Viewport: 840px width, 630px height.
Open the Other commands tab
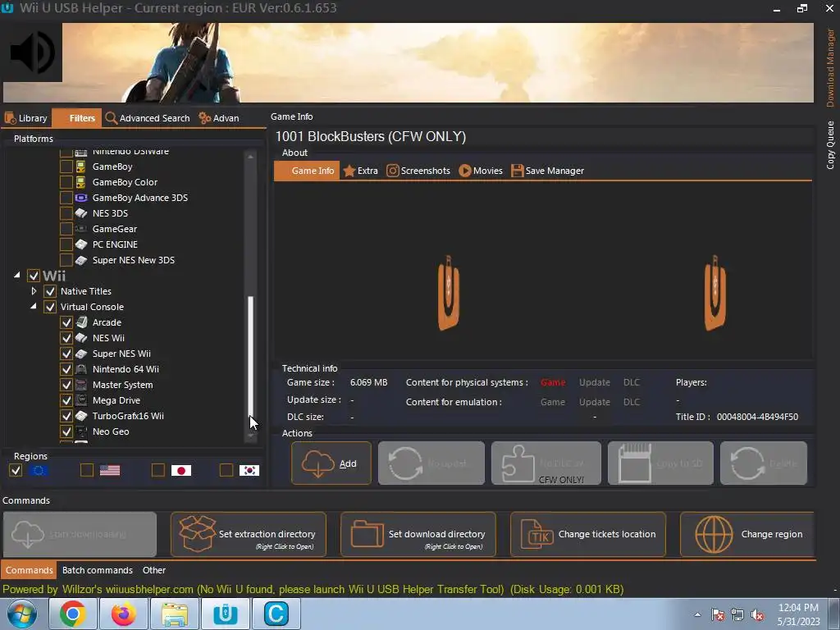153,570
